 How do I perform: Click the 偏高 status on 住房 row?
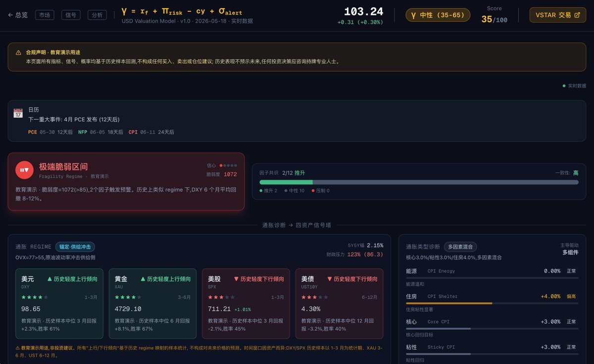571,296
